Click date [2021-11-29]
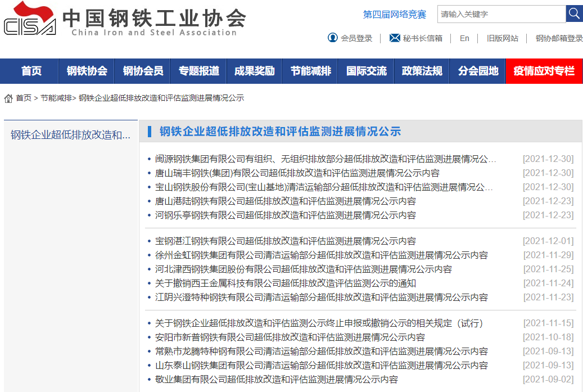 click(x=548, y=255)
